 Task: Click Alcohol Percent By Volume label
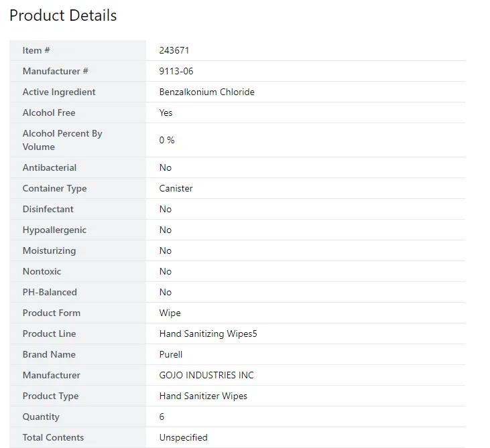(62, 140)
